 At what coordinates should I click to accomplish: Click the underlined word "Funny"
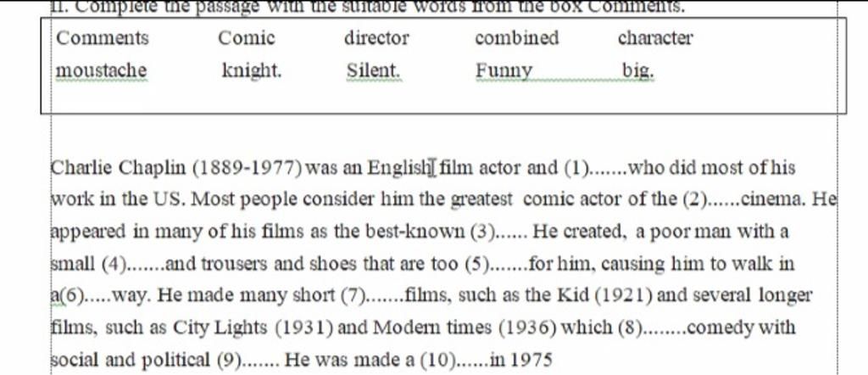point(504,71)
